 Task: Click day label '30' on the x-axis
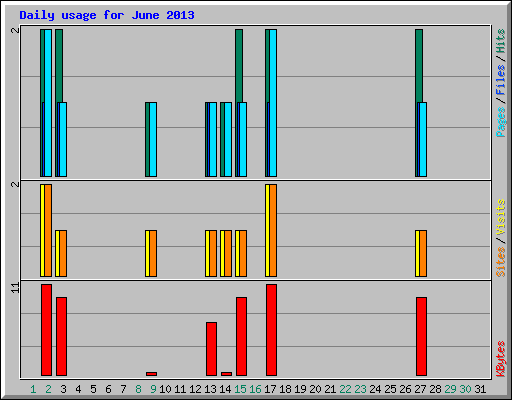pos(465,389)
